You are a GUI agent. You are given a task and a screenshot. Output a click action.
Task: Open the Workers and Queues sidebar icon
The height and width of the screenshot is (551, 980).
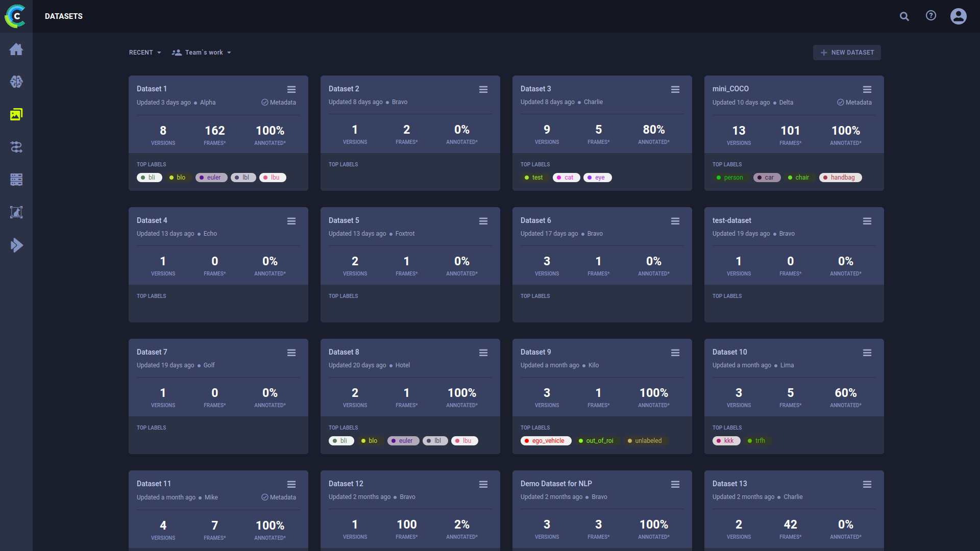[16, 180]
